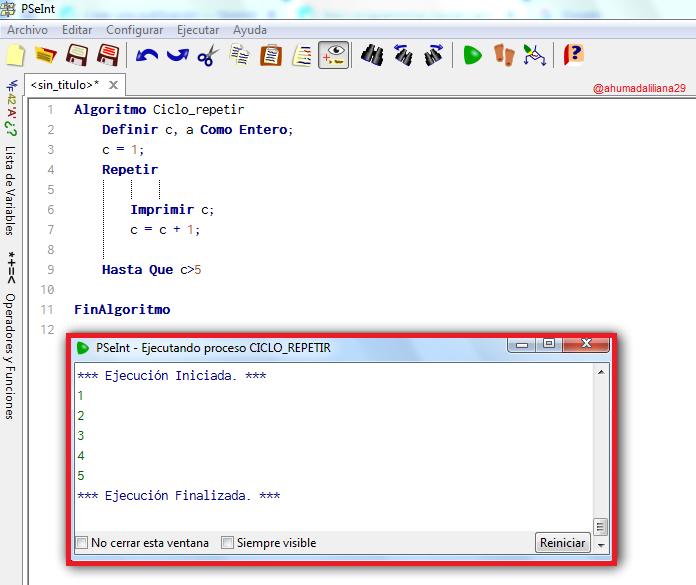This screenshot has height=585, width=696.
Task: Open the Ayuda menu
Action: [x=250, y=30]
